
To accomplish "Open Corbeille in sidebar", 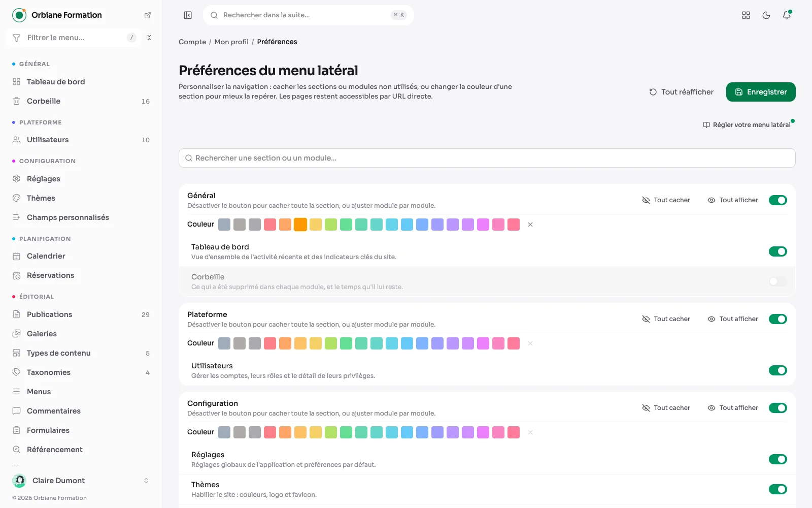I will point(81,101).
